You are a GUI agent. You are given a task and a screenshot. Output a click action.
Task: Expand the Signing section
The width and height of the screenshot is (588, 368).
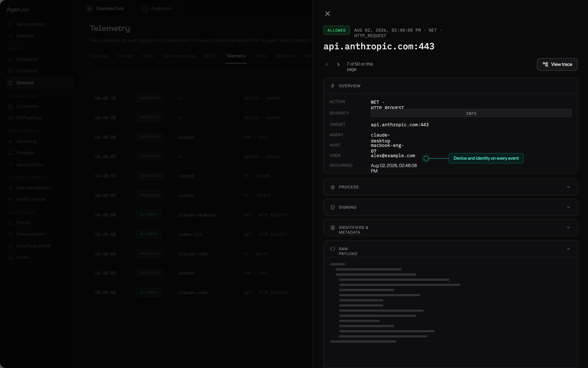pyautogui.click(x=451, y=207)
